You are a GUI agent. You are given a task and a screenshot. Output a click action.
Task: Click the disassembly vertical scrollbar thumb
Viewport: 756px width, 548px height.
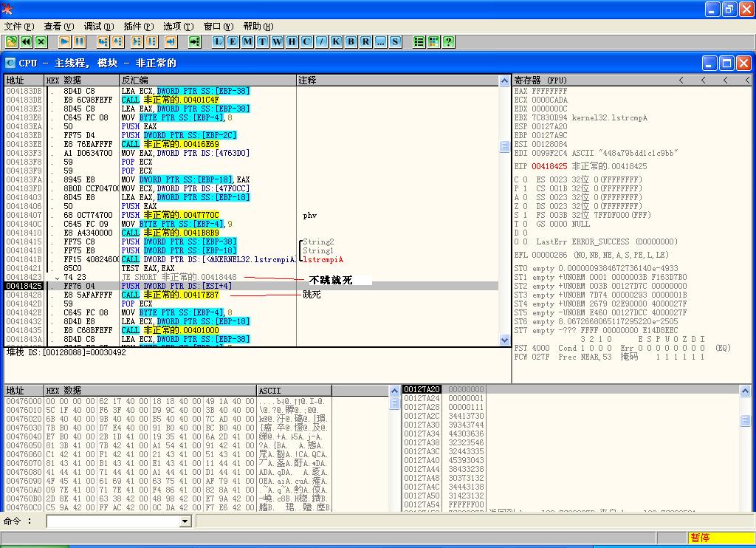(x=504, y=147)
